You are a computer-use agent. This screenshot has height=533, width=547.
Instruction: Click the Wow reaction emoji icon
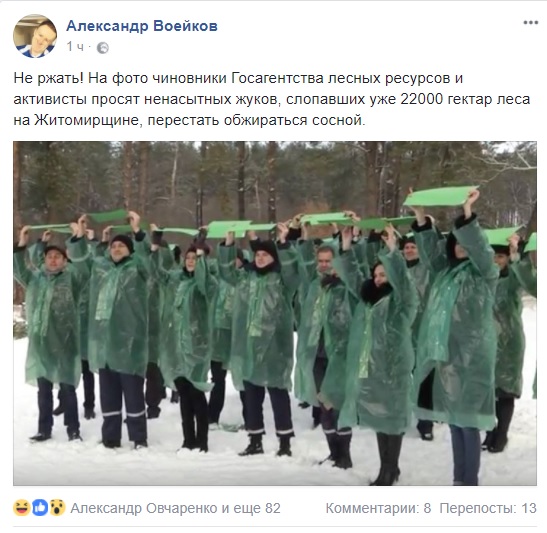(57, 508)
